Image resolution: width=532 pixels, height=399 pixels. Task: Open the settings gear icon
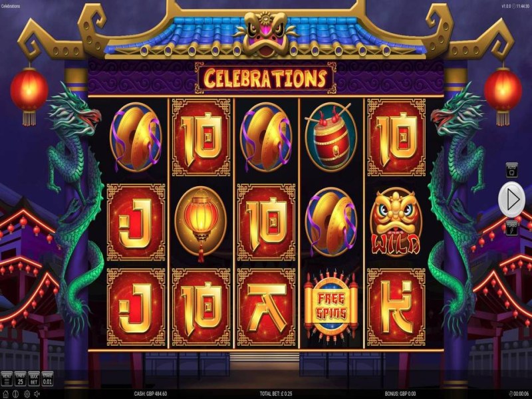coord(27,394)
